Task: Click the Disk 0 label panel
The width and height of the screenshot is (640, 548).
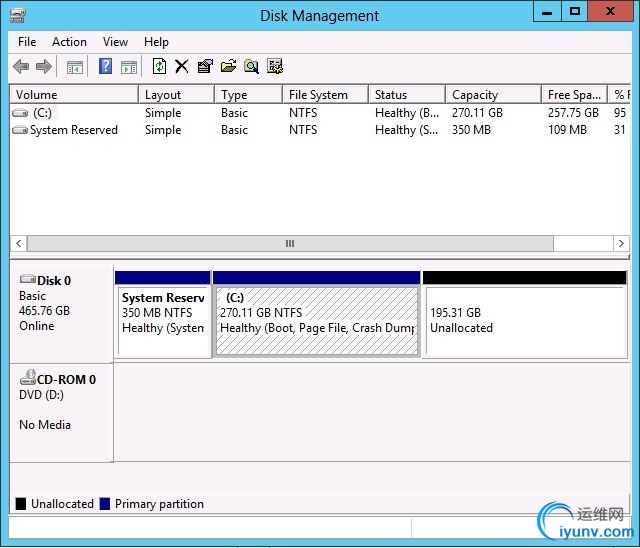Action: click(61, 314)
